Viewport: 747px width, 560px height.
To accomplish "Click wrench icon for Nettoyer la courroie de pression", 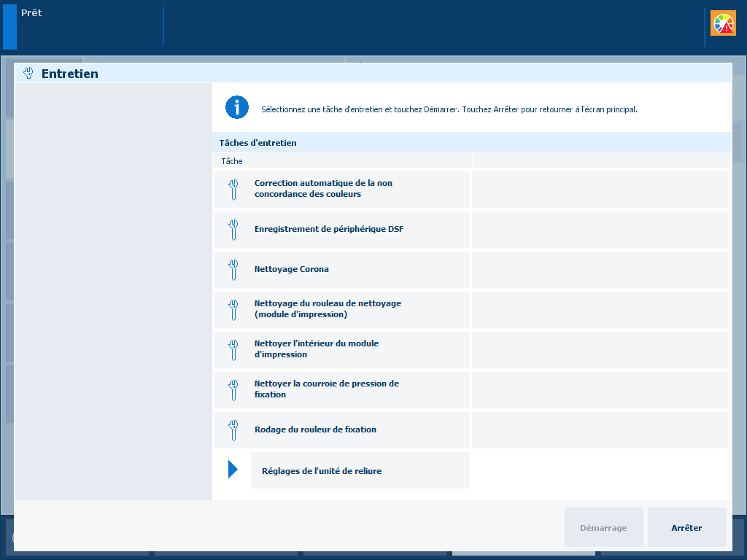I will pos(233,390).
